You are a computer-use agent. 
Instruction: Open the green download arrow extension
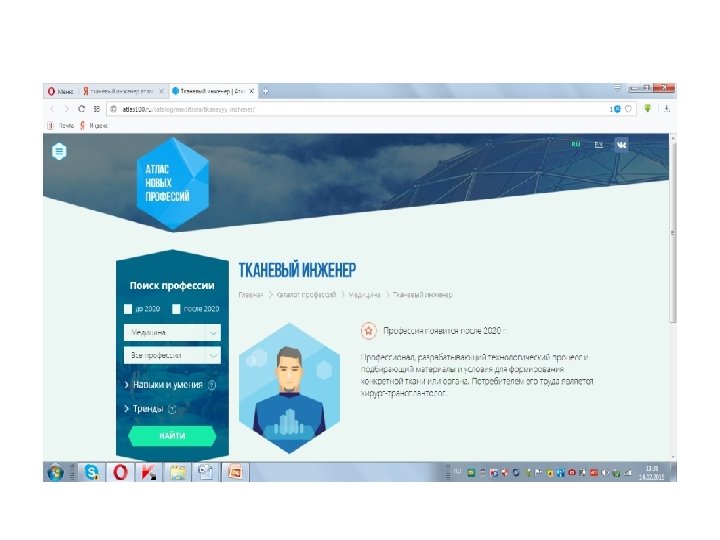tap(647, 108)
